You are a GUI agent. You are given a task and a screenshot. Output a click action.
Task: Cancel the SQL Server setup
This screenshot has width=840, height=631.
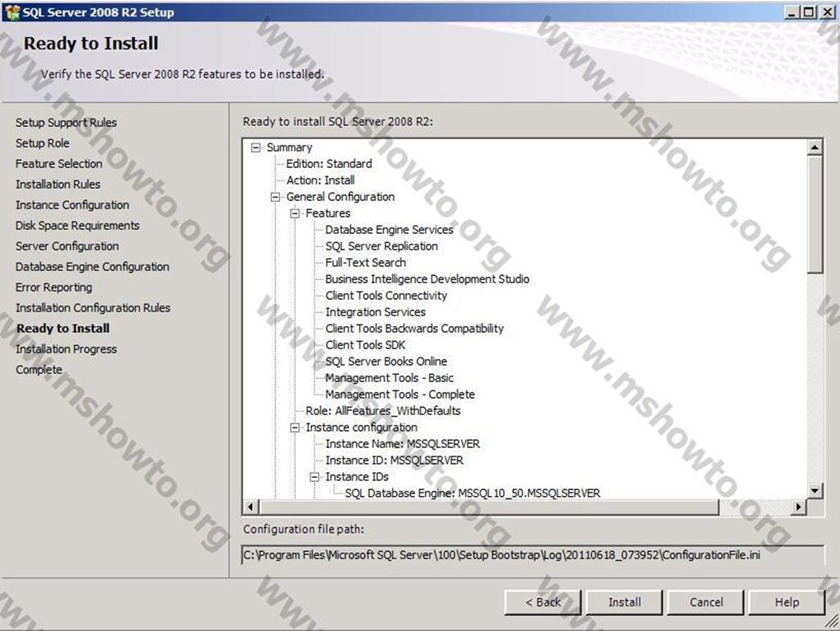706,602
